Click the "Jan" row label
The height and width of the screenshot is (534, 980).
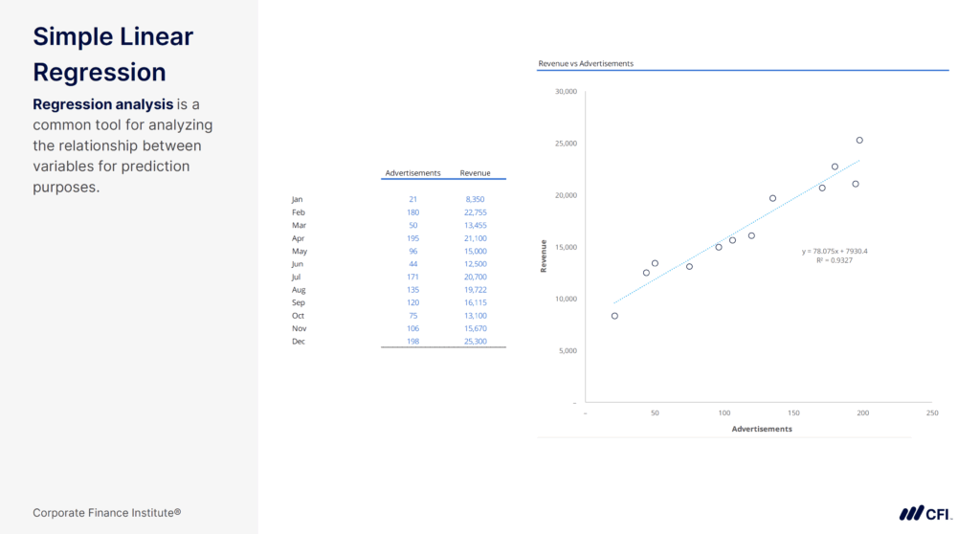pos(297,199)
